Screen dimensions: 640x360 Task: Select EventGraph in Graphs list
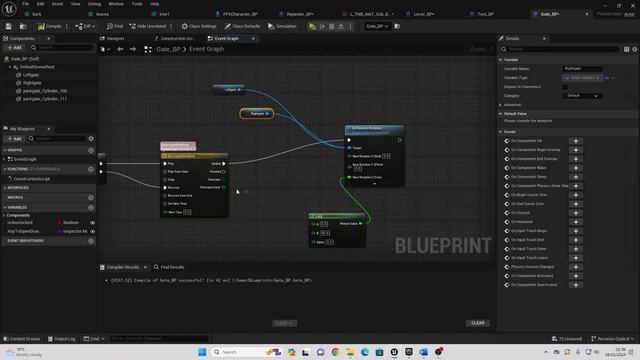click(x=25, y=159)
